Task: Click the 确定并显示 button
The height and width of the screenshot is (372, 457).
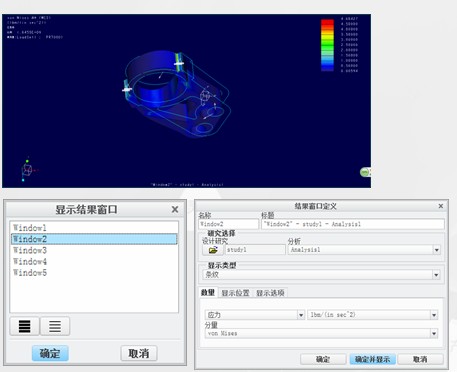Action: (372, 359)
